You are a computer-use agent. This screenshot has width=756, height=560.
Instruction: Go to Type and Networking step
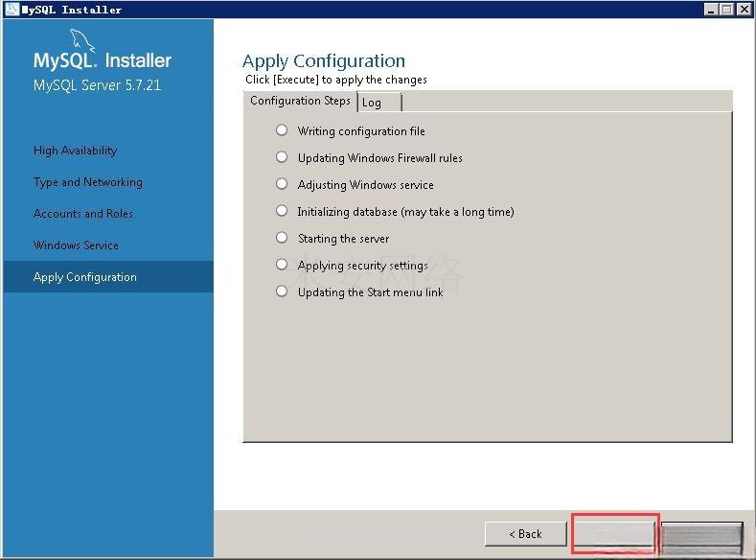pos(88,182)
